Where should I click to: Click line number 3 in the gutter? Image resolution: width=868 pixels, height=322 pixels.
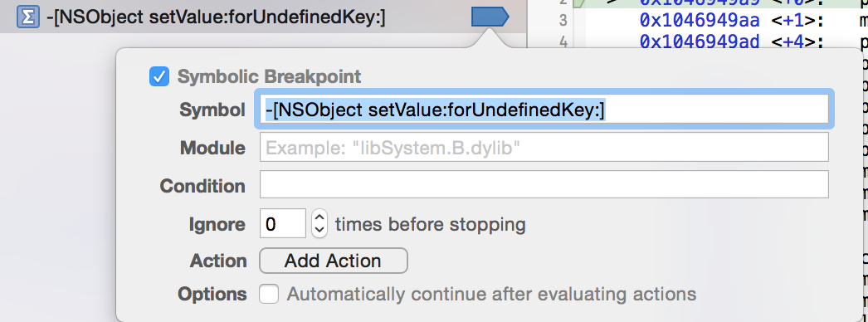(563, 21)
